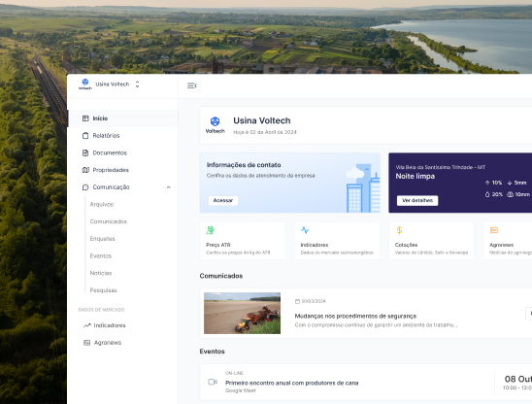Click the Início grid icon
The height and width of the screenshot is (404, 532).
(x=85, y=118)
